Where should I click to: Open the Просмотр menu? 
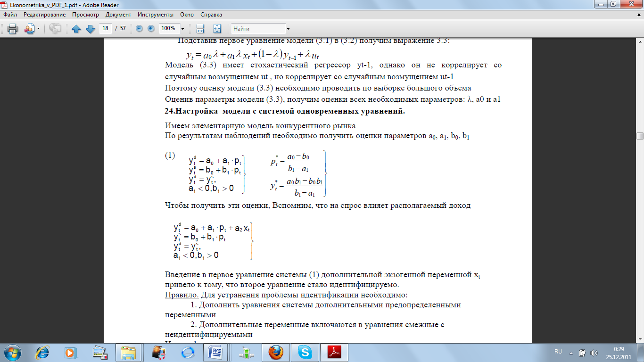[85, 15]
